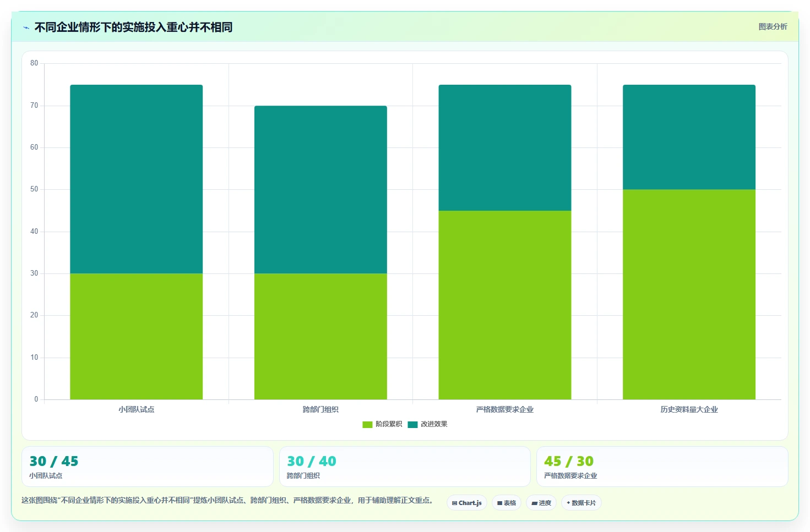Click the 图表分析 label in the header
Viewport: 810px width, 532px height.
(x=773, y=26)
